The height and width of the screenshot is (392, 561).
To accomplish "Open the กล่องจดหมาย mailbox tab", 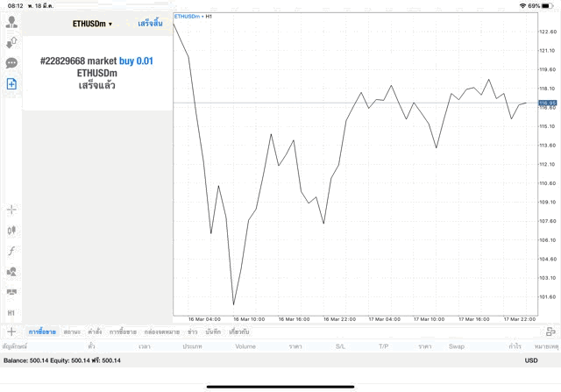I will 161,332.
